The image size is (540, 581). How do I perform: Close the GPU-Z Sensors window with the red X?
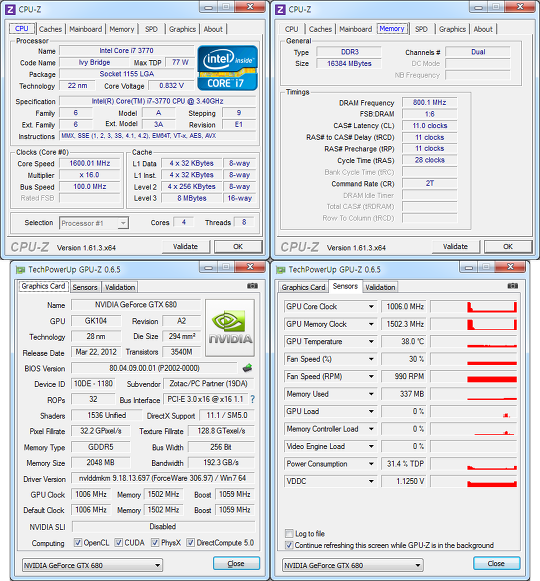point(511,267)
